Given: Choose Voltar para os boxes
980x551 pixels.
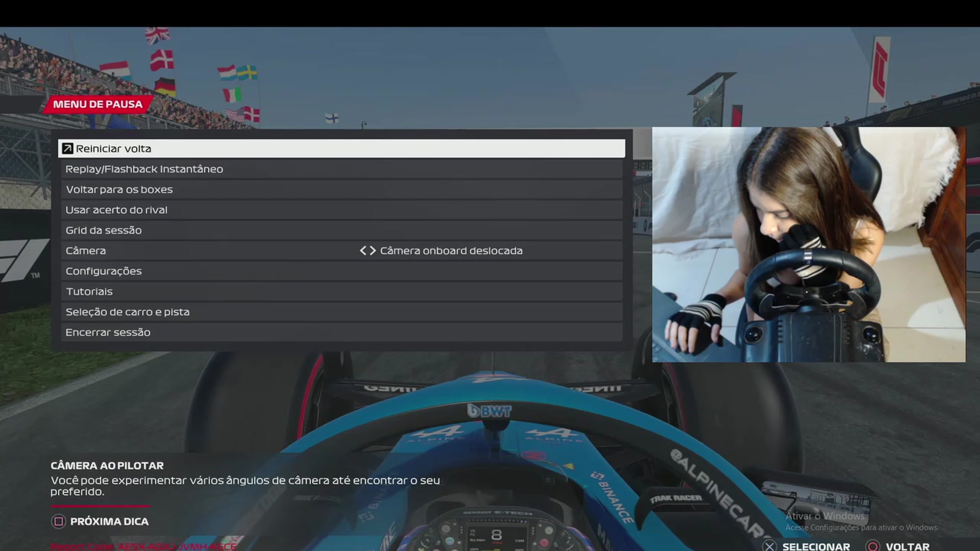Looking at the screenshot, I should click(341, 189).
